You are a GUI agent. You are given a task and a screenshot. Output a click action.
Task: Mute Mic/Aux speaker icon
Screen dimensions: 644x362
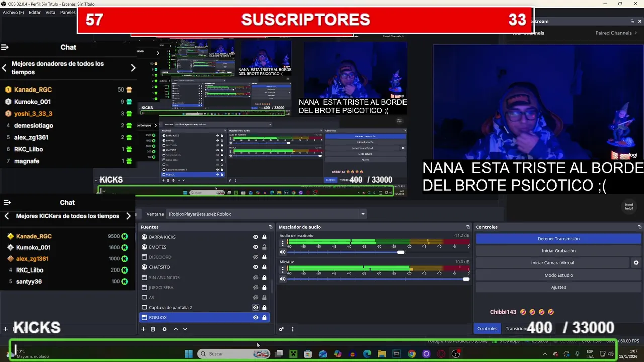[283, 279]
